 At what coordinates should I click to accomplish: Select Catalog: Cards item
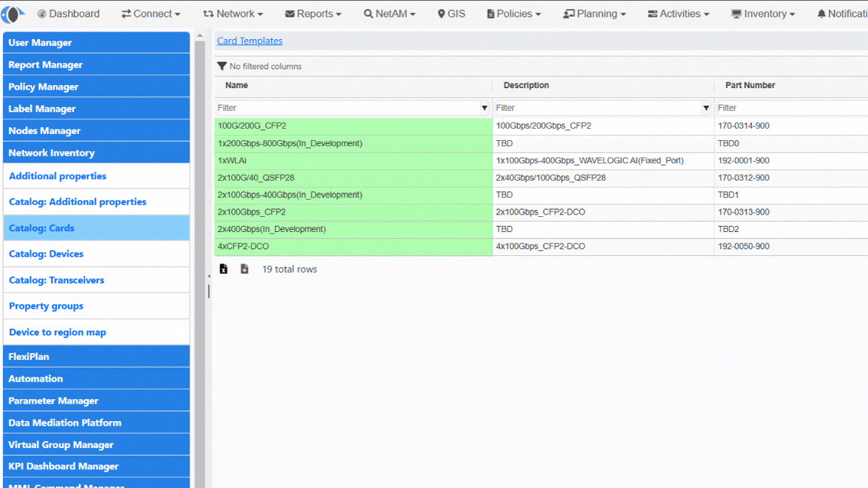click(96, 228)
